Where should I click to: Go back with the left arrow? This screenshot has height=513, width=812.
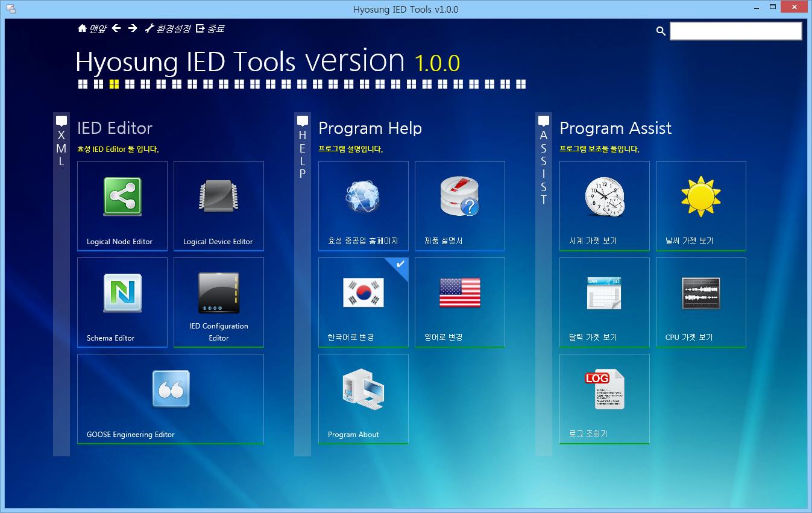point(116,28)
